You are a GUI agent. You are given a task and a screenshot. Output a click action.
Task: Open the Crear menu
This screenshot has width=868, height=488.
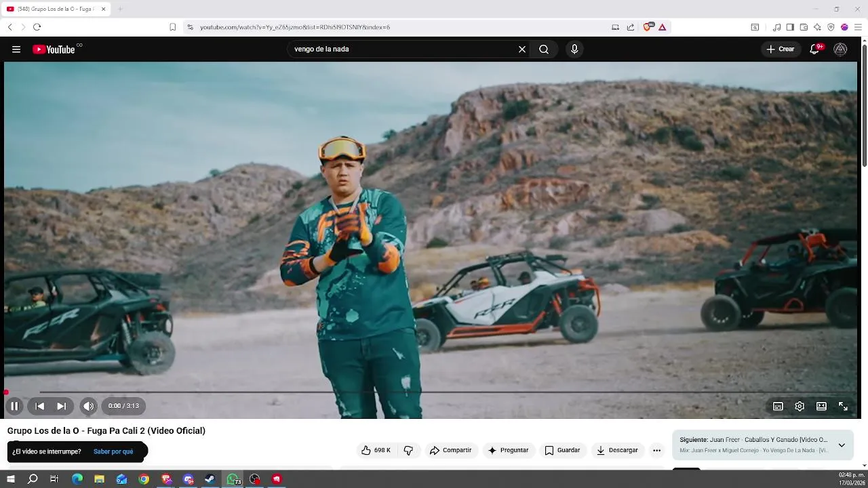tap(781, 49)
